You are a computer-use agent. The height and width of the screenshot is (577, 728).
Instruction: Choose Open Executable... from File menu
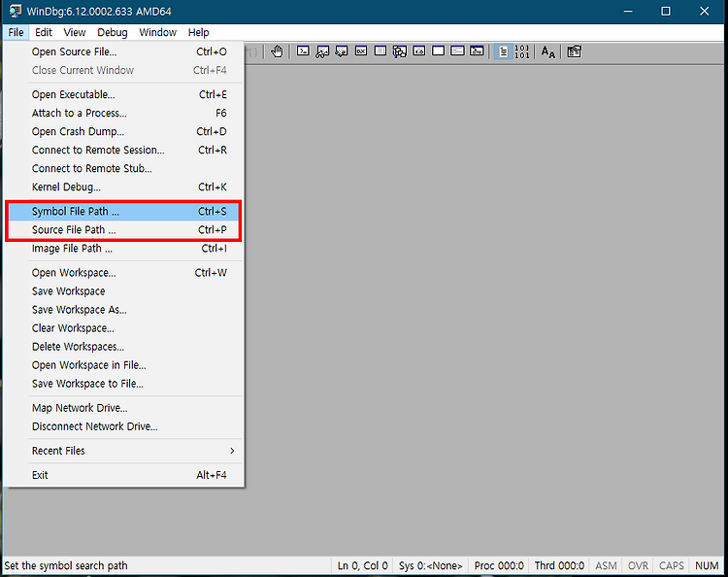(x=124, y=94)
